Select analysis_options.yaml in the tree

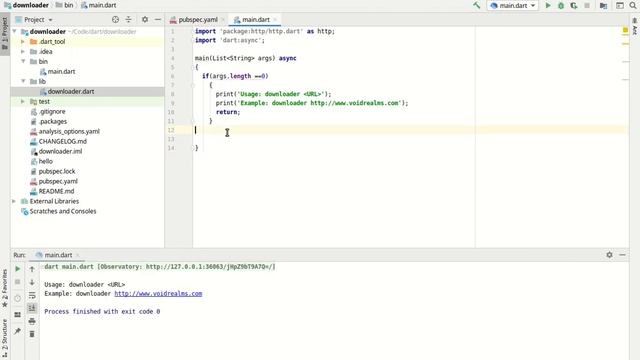(65, 131)
